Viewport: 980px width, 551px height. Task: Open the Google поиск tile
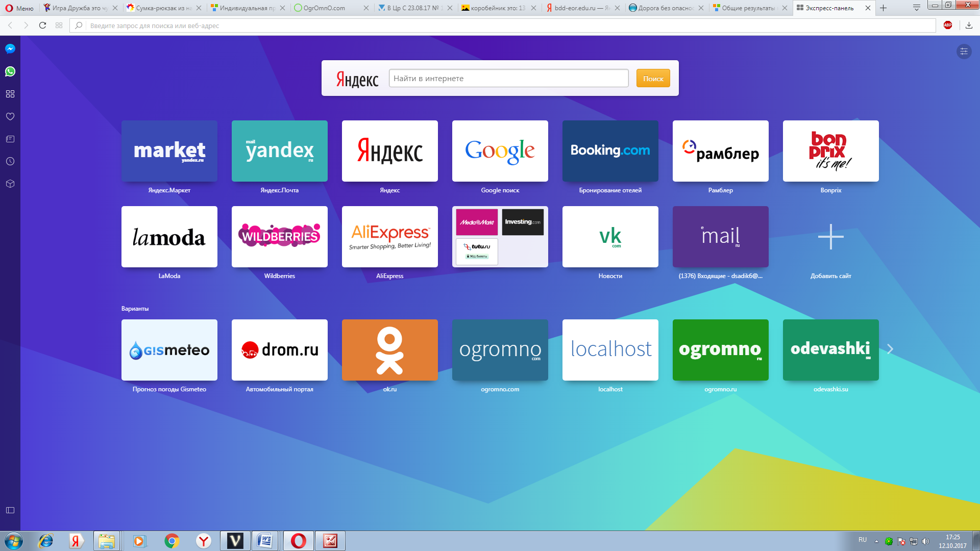point(500,151)
